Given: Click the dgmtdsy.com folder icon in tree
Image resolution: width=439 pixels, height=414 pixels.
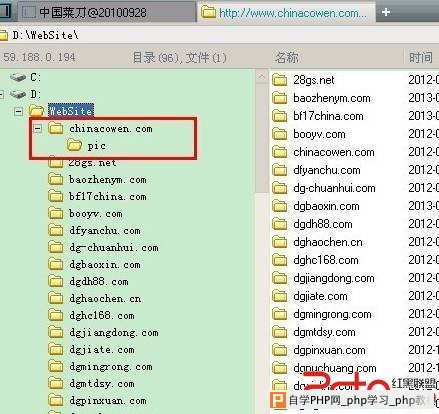Looking at the screenshot, I should tap(56, 383).
